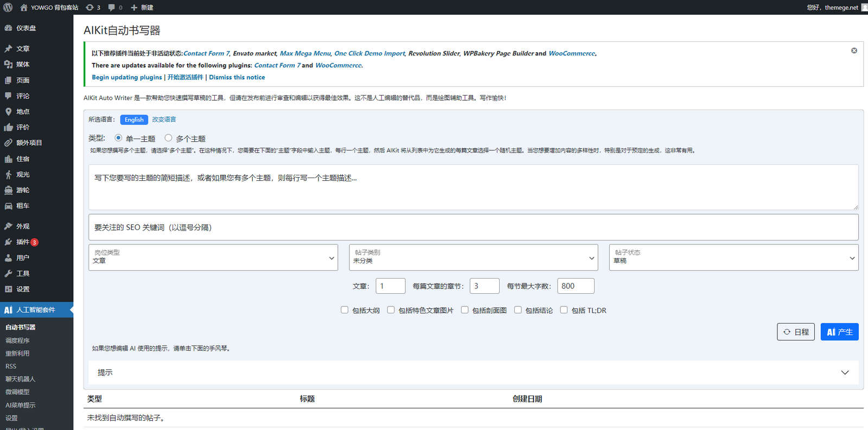Select the 多个主题 radio button
This screenshot has height=430, width=868.
click(168, 138)
